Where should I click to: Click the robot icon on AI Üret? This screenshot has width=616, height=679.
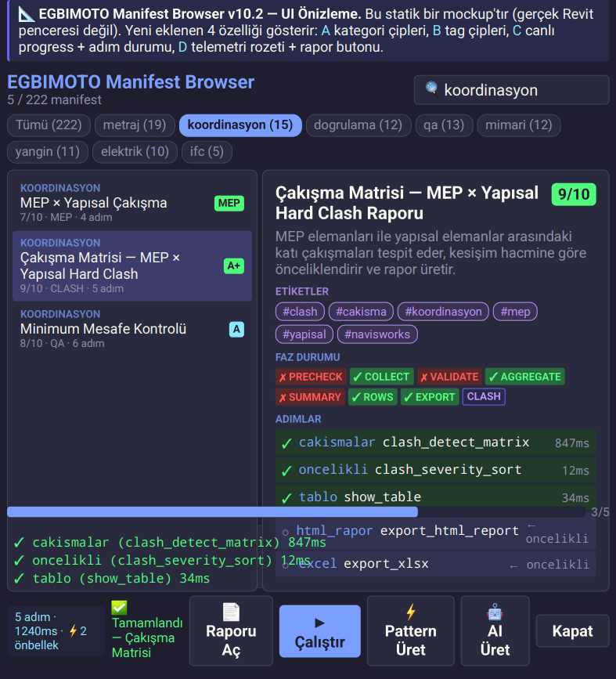click(495, 612)
